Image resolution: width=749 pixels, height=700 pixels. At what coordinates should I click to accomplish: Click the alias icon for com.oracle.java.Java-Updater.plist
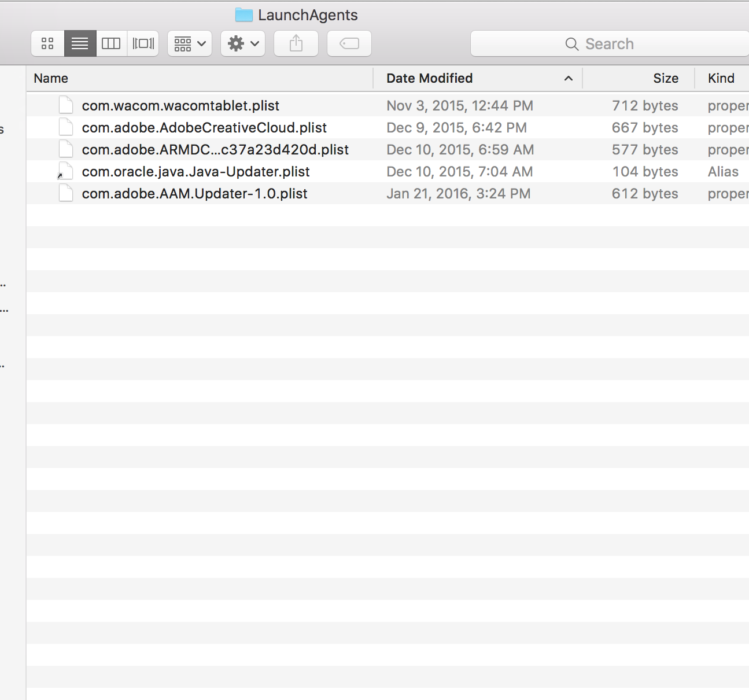[65, 171]
